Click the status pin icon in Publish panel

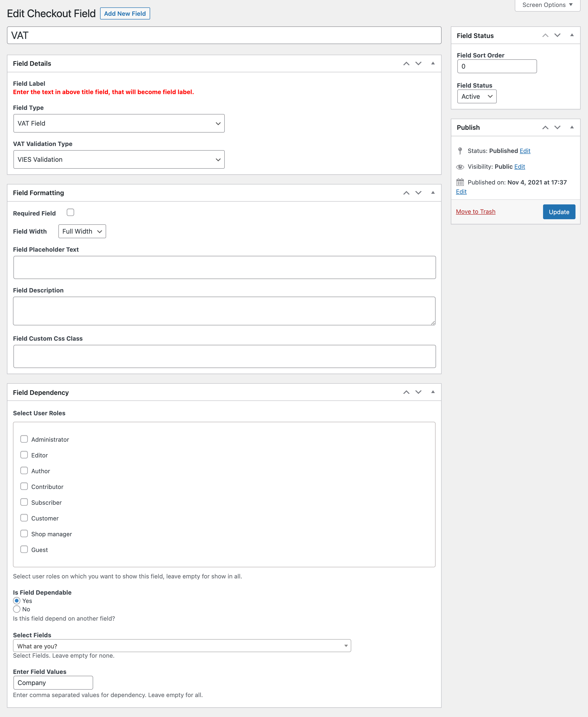coord(460,150)
